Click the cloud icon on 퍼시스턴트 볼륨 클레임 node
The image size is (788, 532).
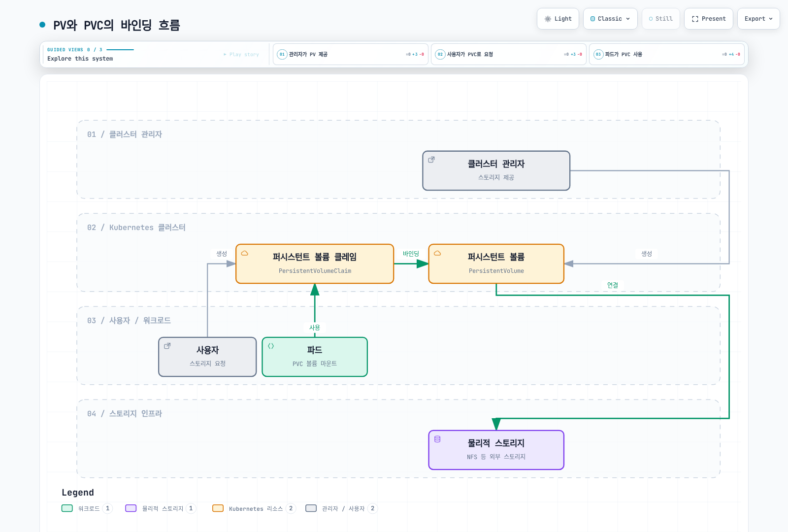245,253
